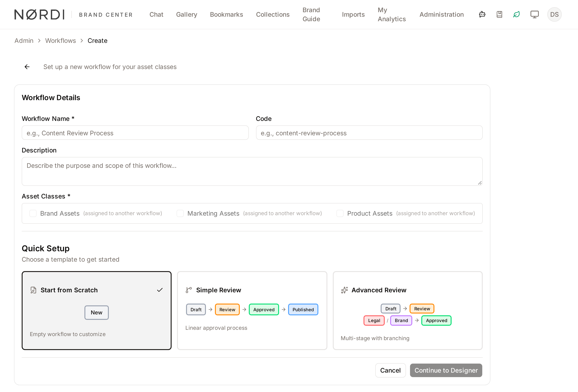Click the 'Linear approval process' text
The image size is (578, 392).
tap(216, 328)
